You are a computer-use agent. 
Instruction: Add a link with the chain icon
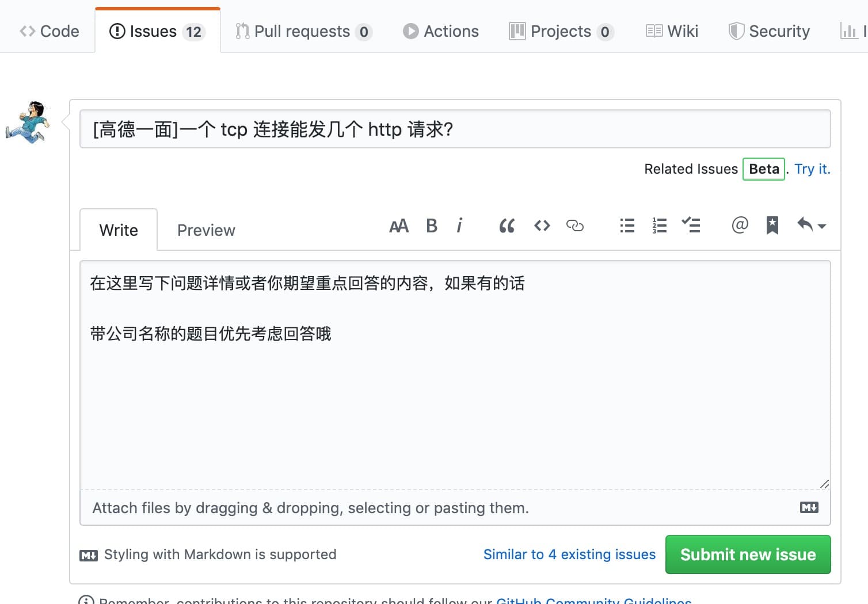point(574,226)
